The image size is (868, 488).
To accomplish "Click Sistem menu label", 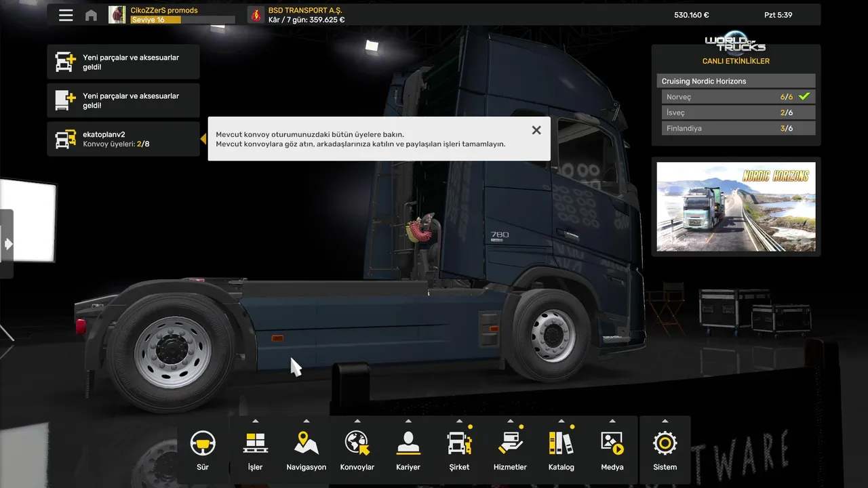I will 665,467.
